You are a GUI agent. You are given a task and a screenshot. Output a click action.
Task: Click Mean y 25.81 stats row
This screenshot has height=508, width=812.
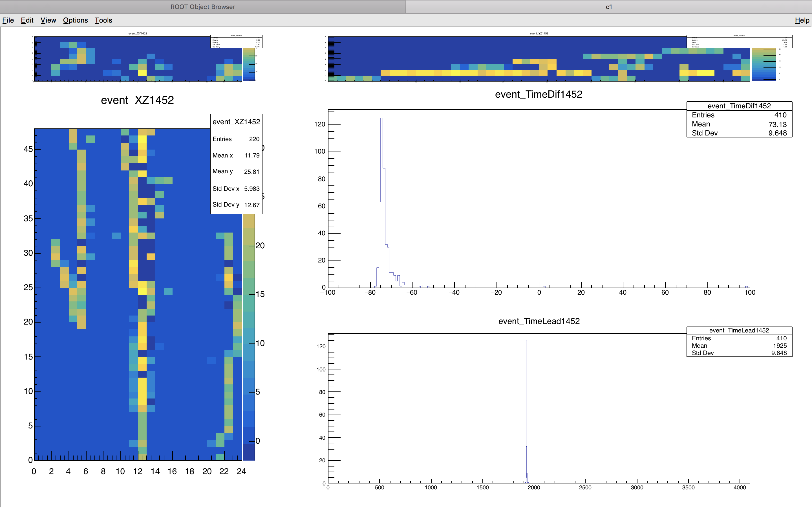click(x=236, y=171)
